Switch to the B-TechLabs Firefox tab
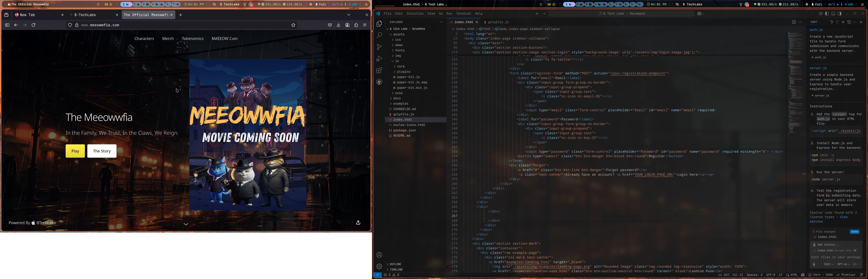This screenshot has height=279, width=868. [x=94, y=15]
